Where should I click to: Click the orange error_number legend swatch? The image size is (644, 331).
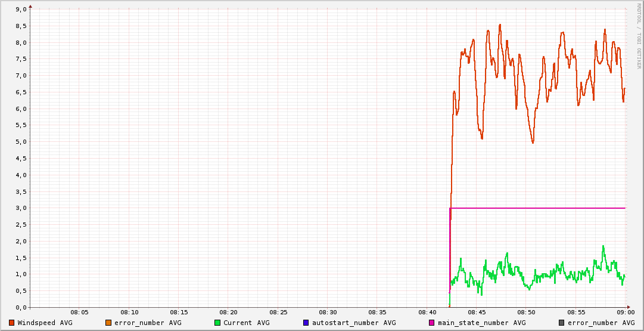point(108,323)
